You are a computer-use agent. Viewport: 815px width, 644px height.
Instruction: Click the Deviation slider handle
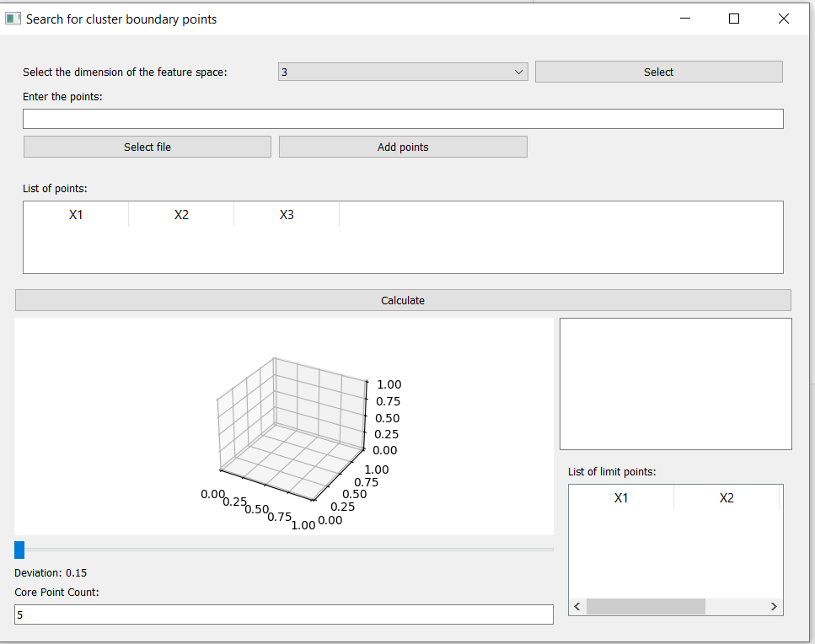point(19,550)
